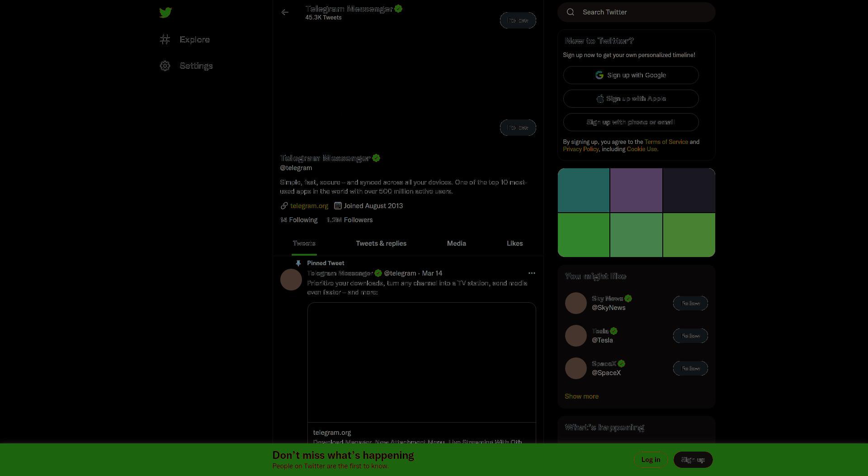
Task: Open SpaceX avatar
Action: pyautogui.click(x=576, y=368)
